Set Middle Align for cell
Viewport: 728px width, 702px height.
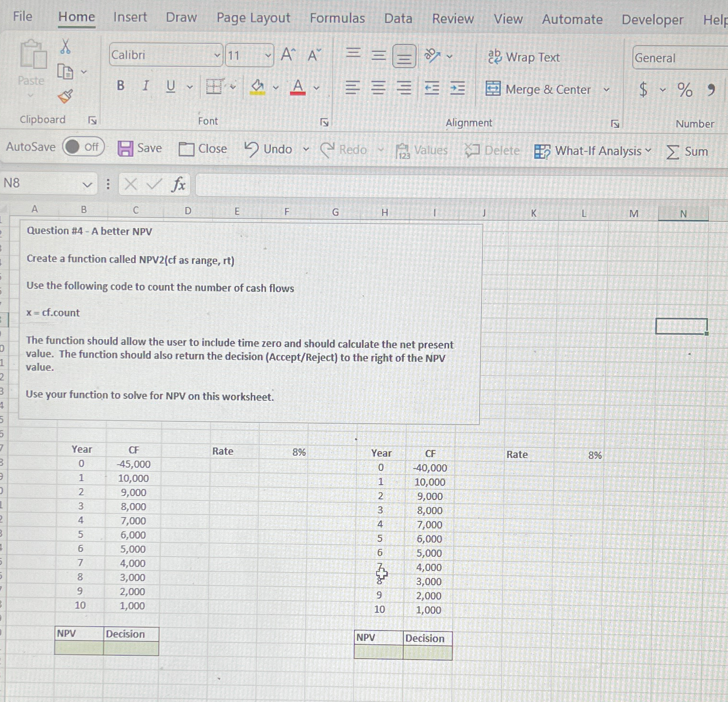coord(379,55)
